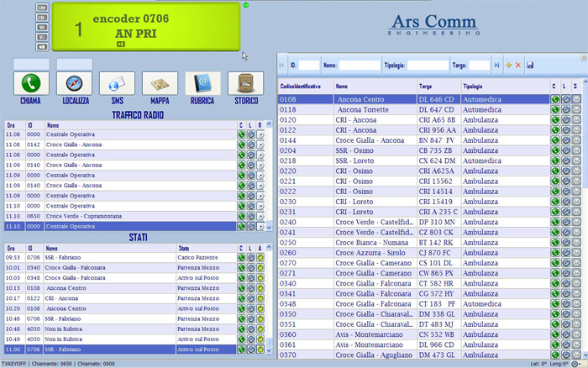Select 10.48 'Non in Rubrica' Partenza Mezzo status row
The height and width of the screenshot is (368, 588).
(x=120, y=329)
